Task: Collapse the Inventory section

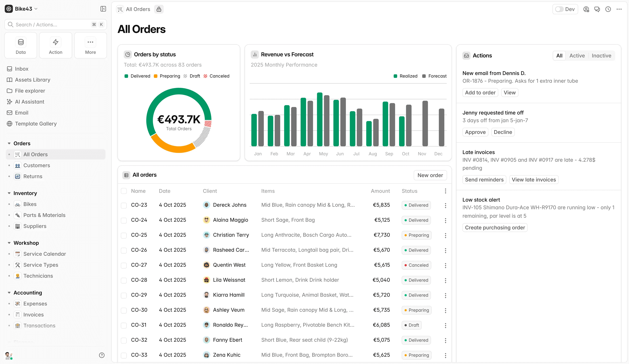Action: pyautogui.click(x=9, y=193)
